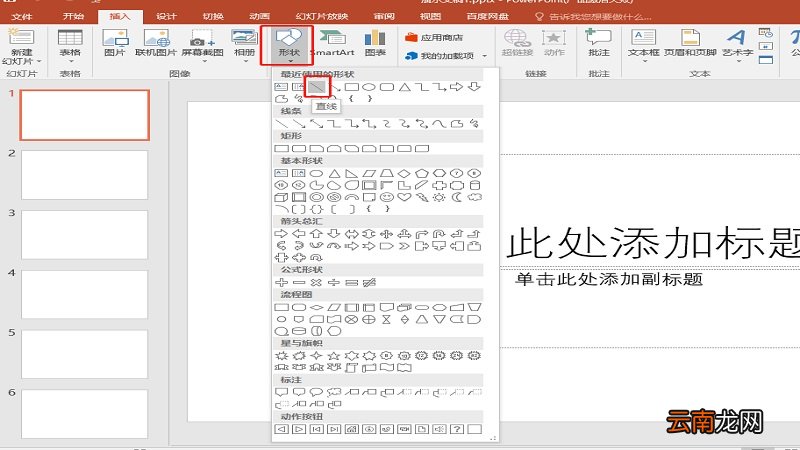The height and width of the screenshot is (450, 800).
Task: Open the 动画 animations tab
Action: (x=260, y=16)
